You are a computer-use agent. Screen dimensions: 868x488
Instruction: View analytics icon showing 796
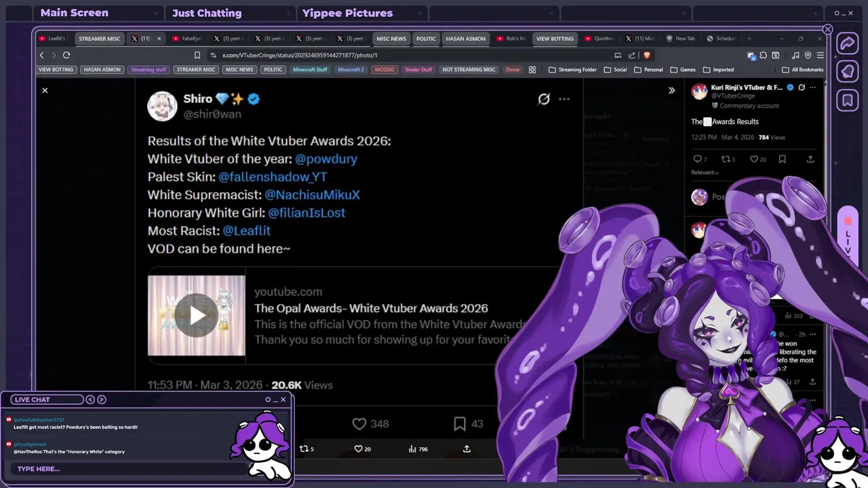click(412, 449)
